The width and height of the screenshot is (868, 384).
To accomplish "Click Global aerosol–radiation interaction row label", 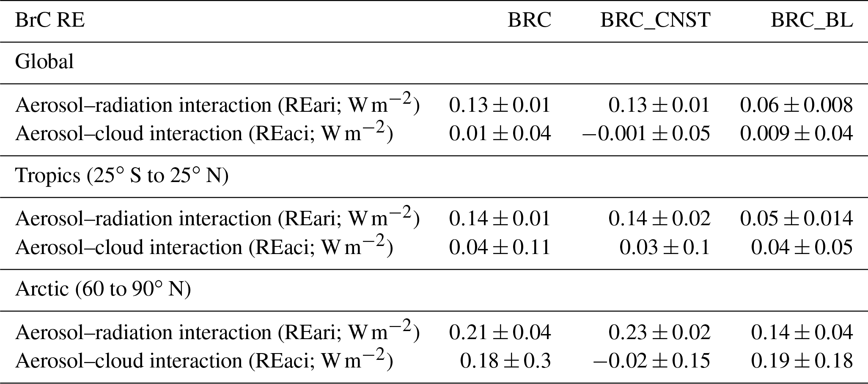I will pyautogui.click(x=217, y=105).
